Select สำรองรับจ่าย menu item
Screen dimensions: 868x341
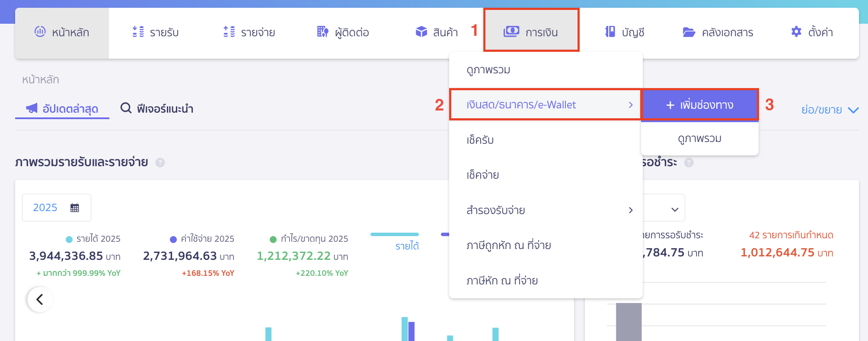(546, 210)
